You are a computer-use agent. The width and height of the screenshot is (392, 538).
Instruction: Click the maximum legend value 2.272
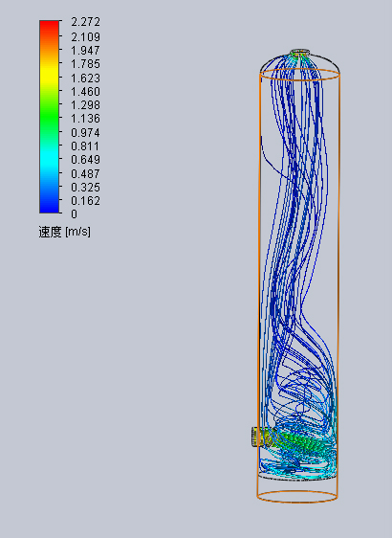pos(85,22)
